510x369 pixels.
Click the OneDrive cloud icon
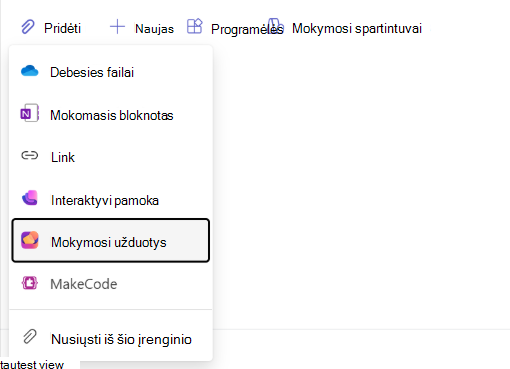[x=30, y=71]
